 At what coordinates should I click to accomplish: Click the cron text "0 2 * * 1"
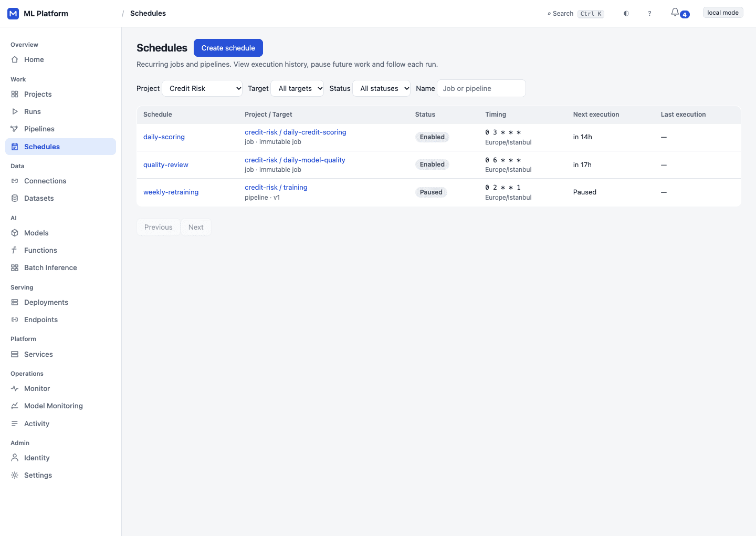503,188
